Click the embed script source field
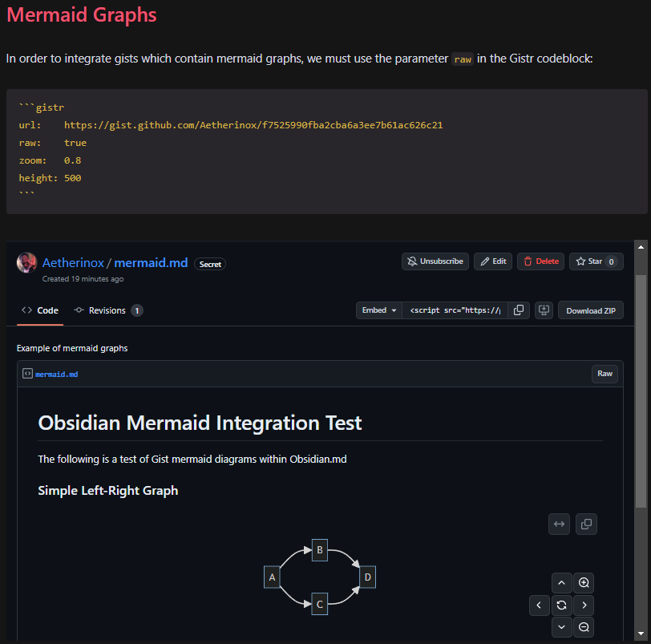Screen dimensions: 651x644 pos(455,310)
